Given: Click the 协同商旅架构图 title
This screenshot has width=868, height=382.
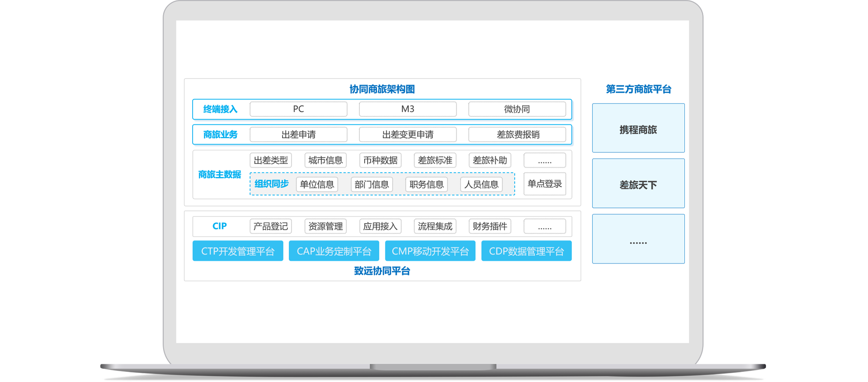Looking at the screenshot, I should pyautogui.click(x=382, y=89).
